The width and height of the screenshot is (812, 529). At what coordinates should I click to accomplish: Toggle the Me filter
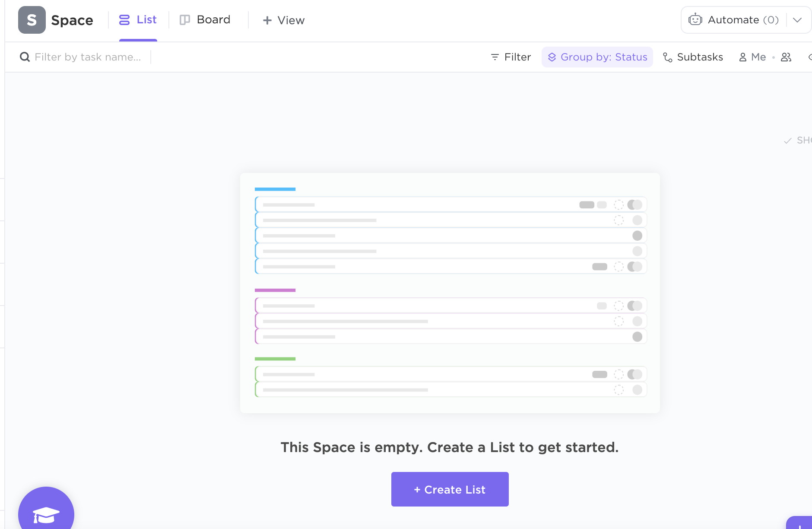pos(752,57)
